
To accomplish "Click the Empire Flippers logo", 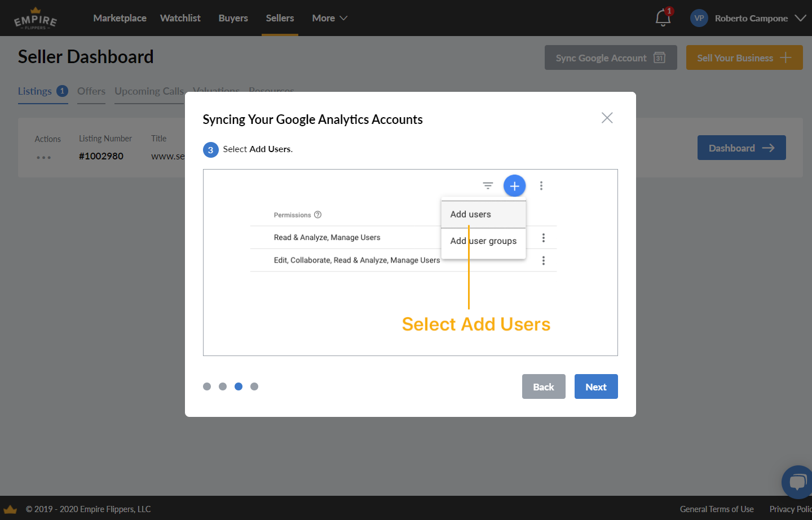I will pyautogui.click(x=36, y=19).
